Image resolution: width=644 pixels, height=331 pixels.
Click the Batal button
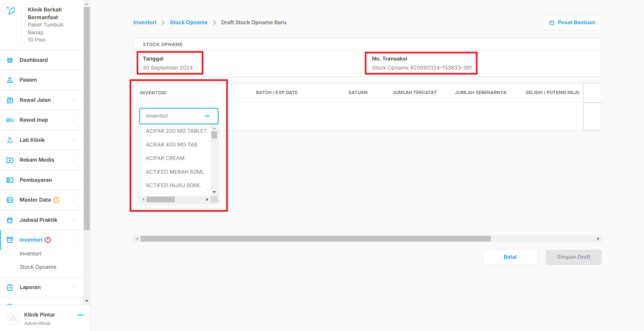click(x=510, y=257)
